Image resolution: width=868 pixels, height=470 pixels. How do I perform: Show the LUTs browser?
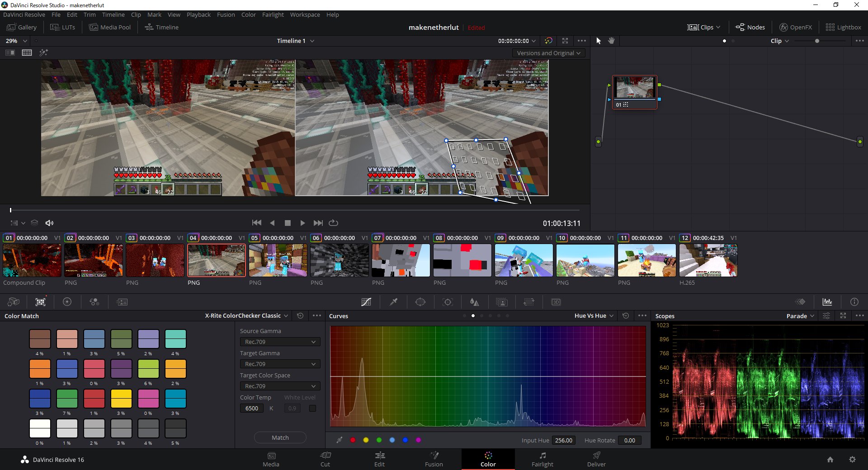(x=62, y=27)
